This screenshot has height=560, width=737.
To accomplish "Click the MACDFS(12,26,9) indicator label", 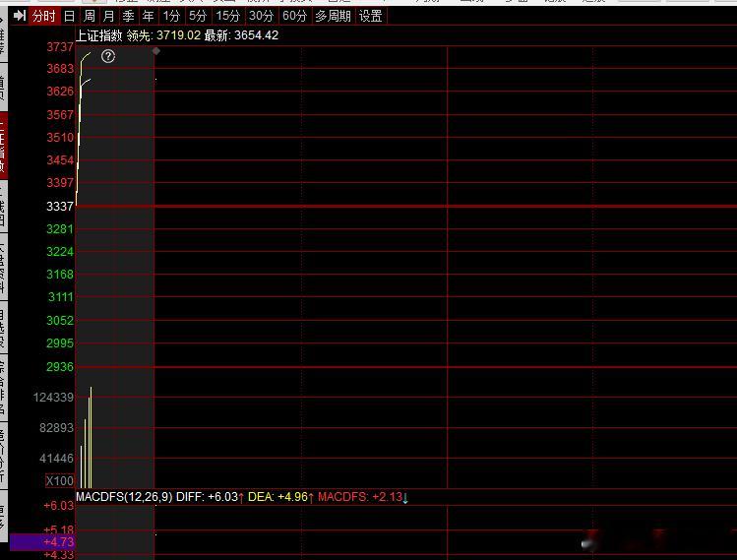I will (124, 497).
